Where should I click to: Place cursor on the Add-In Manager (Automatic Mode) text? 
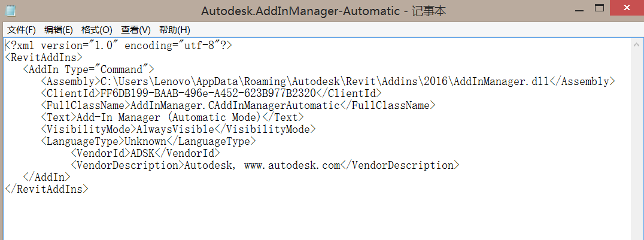pos(169,117)
